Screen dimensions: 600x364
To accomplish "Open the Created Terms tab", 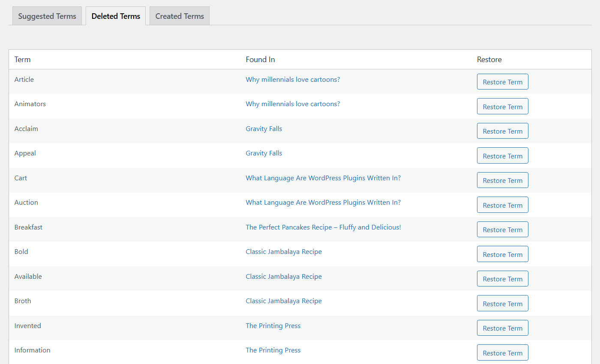I will point(179,16).
